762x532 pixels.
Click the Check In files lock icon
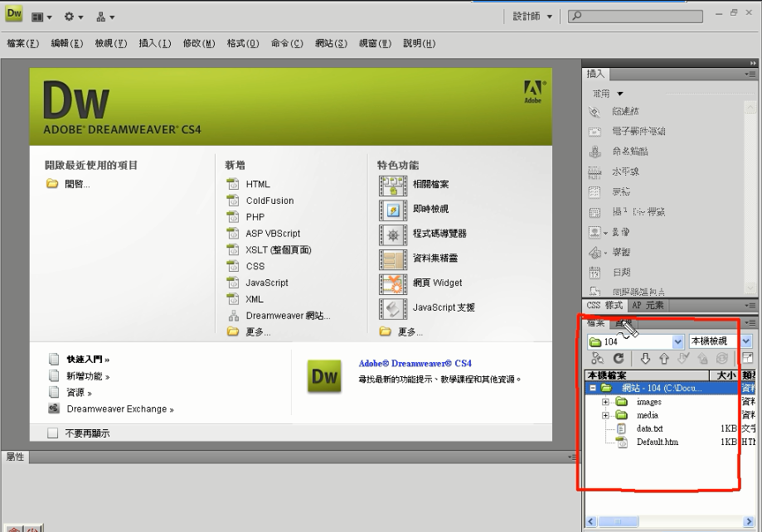[702, 359]
